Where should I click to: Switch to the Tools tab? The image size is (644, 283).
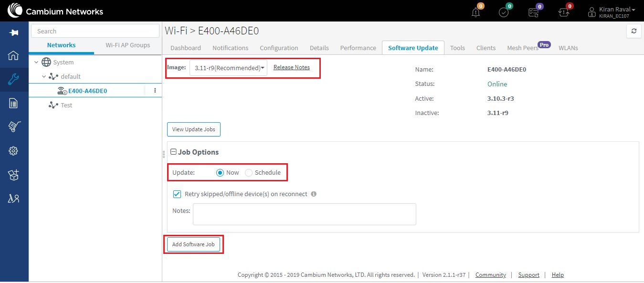(457, 48)
